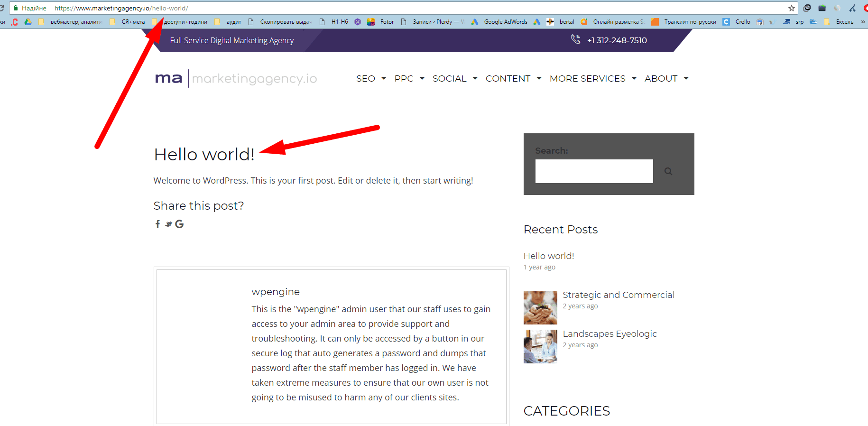This screenshot has height=426, width=868.
Task: Open the SOCIAL navigation menu
Action: [x=454, y=79]
